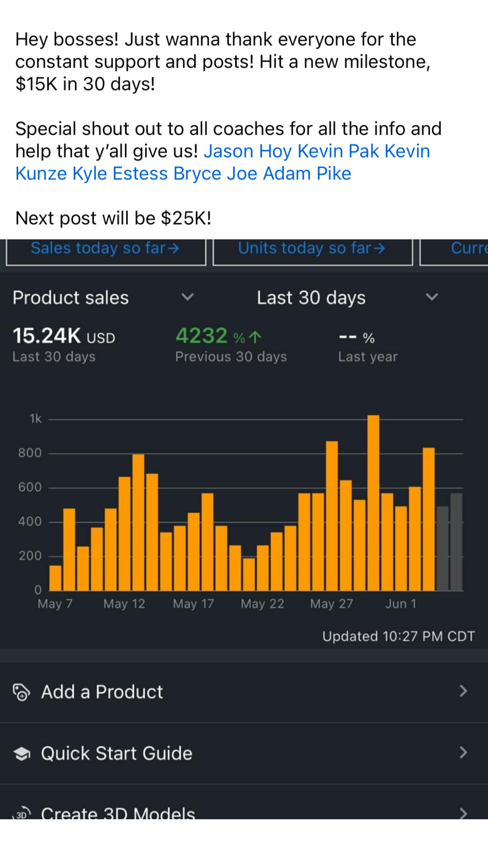Click the Quick Start Guide graduation cap icon
This screenshot has height=868, width=488.
tap(21, 754)
